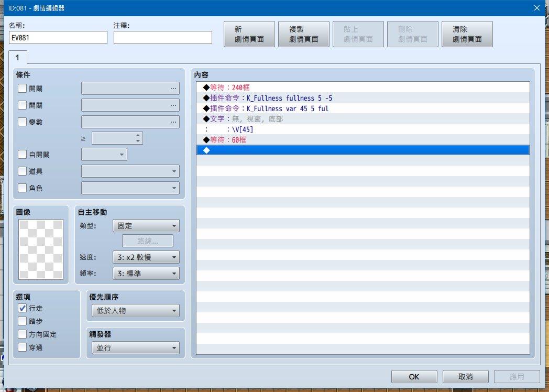
Task: Click the 清除劇情頁面 button
Action: 467,34
